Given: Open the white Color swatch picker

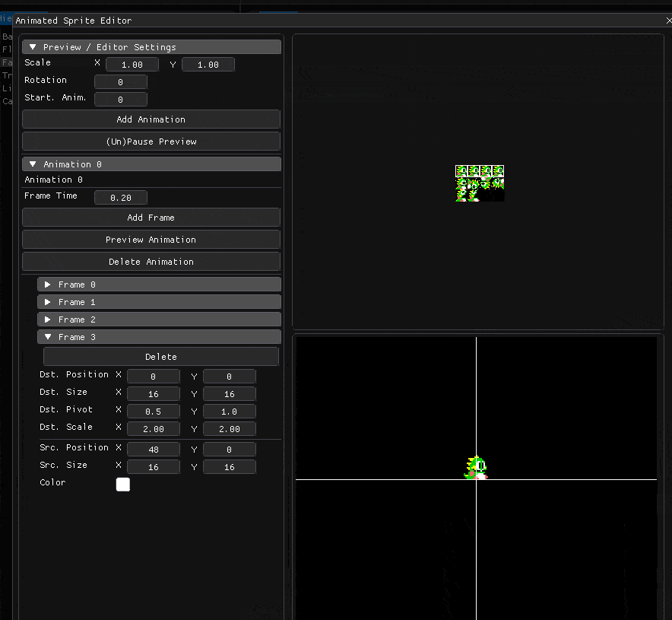Looking at the screenshot, I should coord(123,485).
